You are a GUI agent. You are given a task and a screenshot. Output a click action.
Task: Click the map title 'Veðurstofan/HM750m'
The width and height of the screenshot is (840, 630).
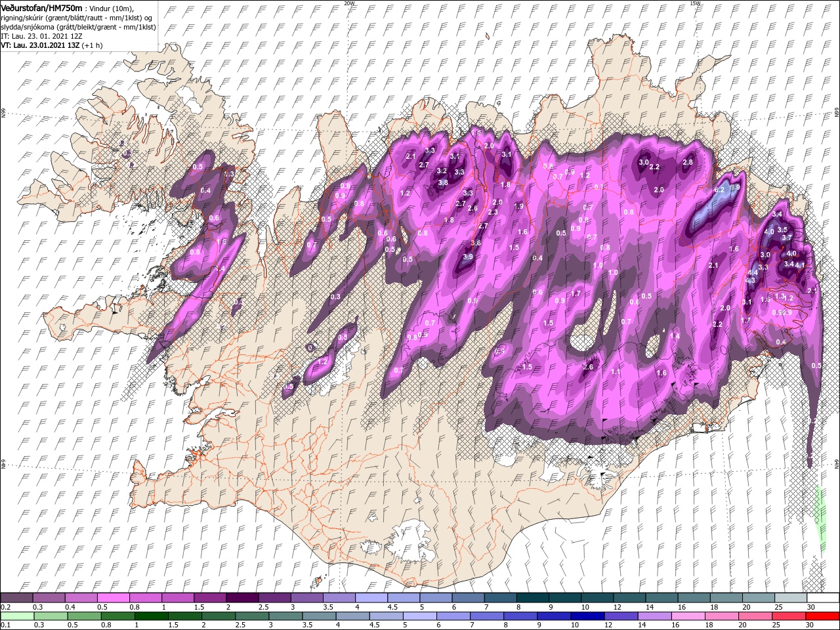(x=41, y=7)
